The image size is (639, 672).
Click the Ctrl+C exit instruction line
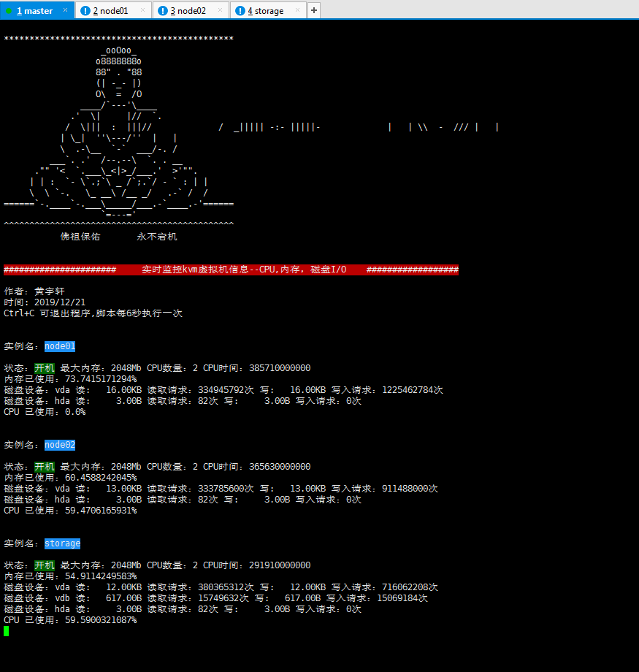pos(91,313)
